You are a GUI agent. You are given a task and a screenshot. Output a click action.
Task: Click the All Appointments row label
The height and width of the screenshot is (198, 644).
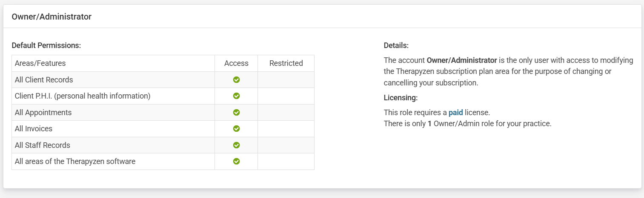point(43,113)
